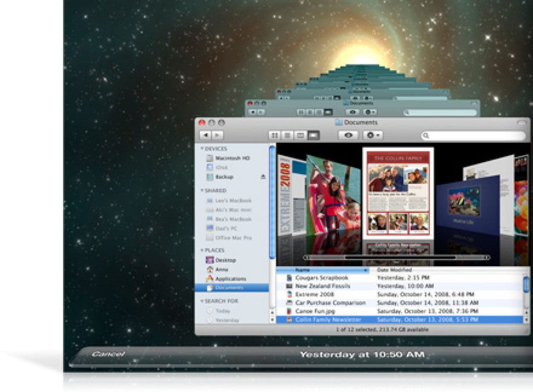Viewport: 533px width, 392px height.
Task: Switch to column view in Finder toolbar
Action: 300,135
